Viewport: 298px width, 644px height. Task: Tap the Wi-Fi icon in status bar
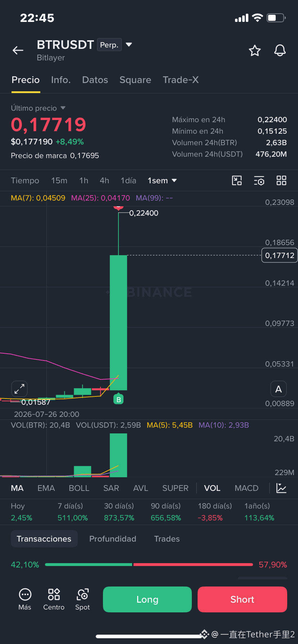click(x=257, y=18)
